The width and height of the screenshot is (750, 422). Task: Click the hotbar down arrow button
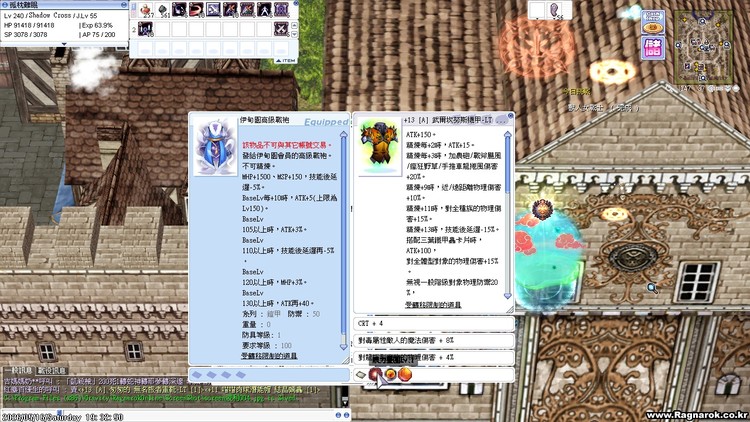pyautogui.click(x=295, y=34)
